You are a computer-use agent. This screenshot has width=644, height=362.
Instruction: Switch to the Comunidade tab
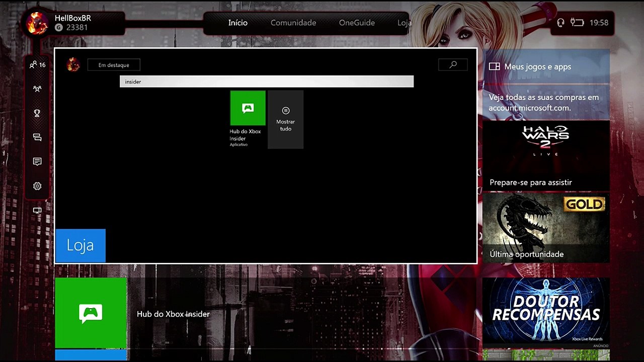pos(293,23)
